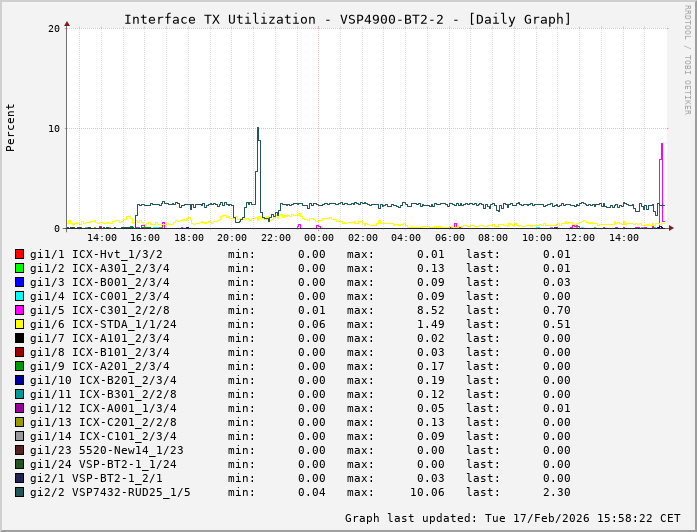Click the gi1/24 VSP-BT2-1_1/24 dark green swatch
Screen dimensions: 697x532
click(19, 464)
